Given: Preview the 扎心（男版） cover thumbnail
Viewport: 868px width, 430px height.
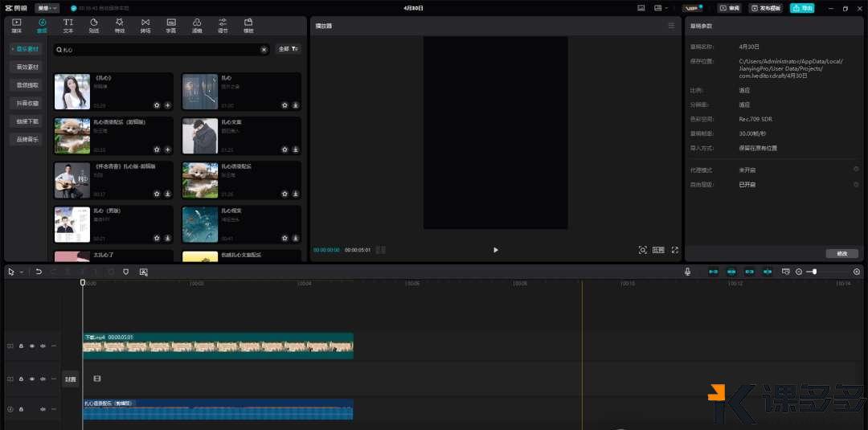Looking at the screenshot, I should point(72,225).
